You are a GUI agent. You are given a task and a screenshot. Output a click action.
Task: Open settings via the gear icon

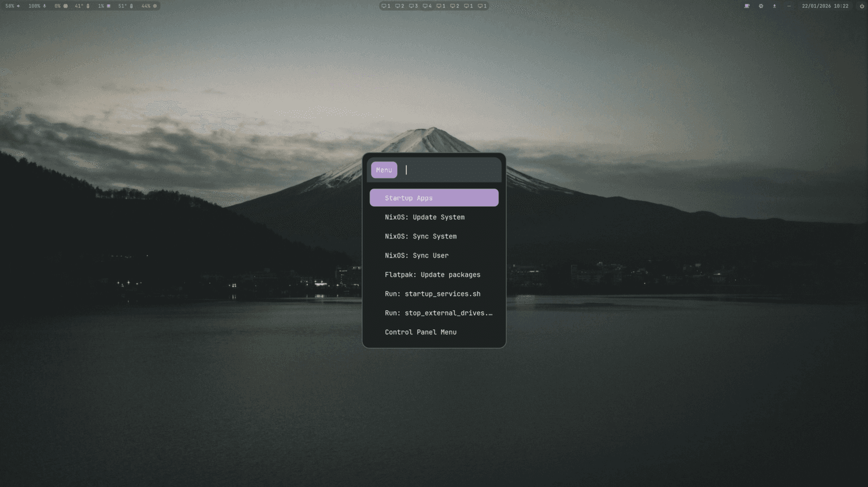(761, 6)
